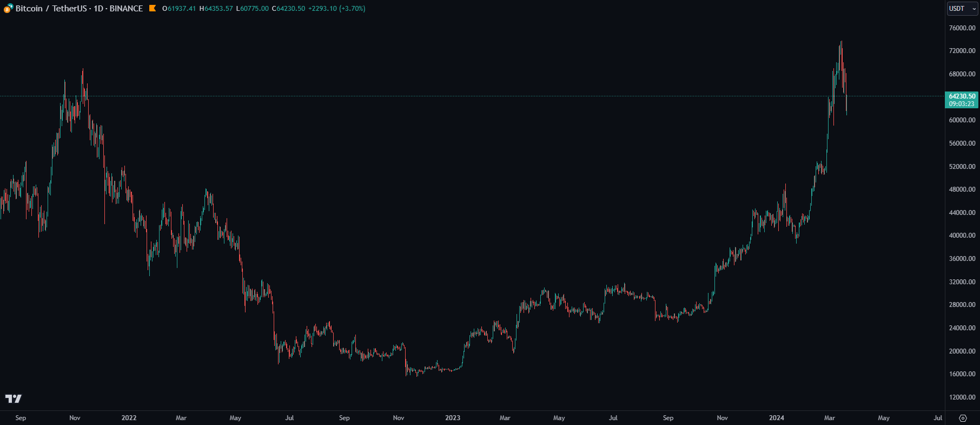Click the high price value H64353.57
The height and width of the screenshot is (425, 980).
click(x=216, y=9)
